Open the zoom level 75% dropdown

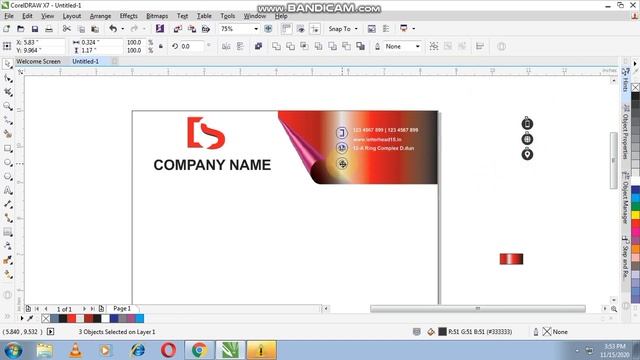click(x=256, y=29)
